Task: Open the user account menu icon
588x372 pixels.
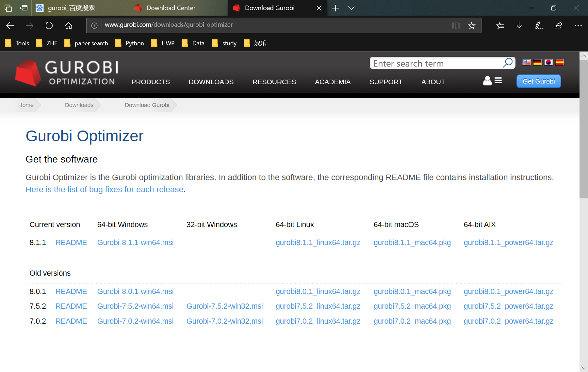Action: 492,81
